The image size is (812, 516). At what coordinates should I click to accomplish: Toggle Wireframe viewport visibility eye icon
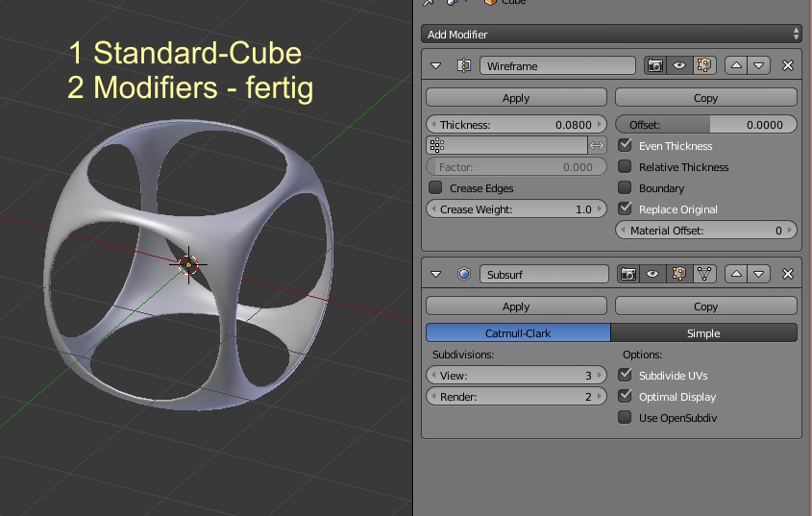(x=679, y=65)
